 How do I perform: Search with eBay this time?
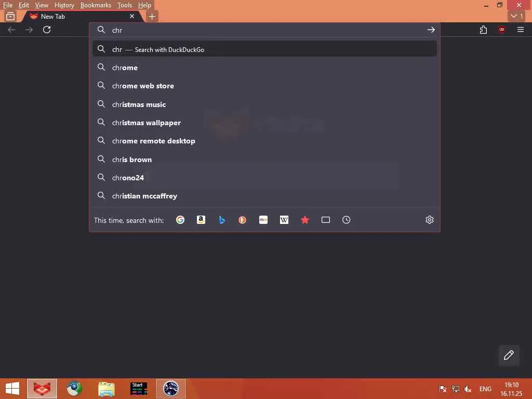tap(263, 220)
